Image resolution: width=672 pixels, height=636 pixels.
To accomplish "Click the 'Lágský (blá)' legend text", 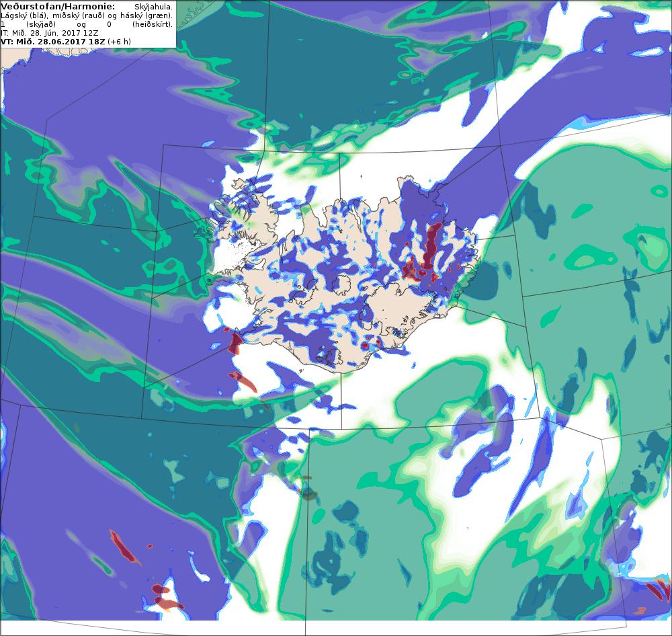I will [24, 16].
